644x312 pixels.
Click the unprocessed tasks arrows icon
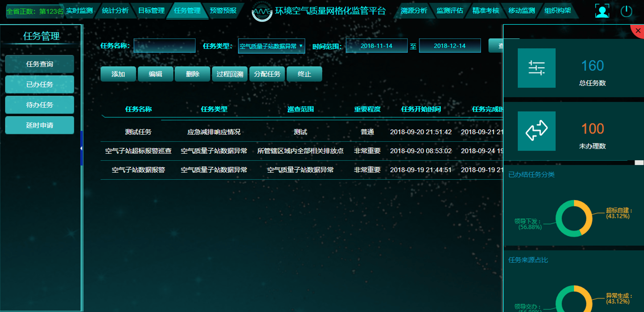(x=536, y=131)
